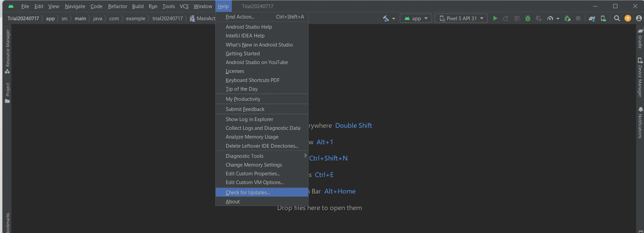Expand the Diagnostic Tools submenu
The width and height of the screenshot is (644, 233).
[262, 156]
